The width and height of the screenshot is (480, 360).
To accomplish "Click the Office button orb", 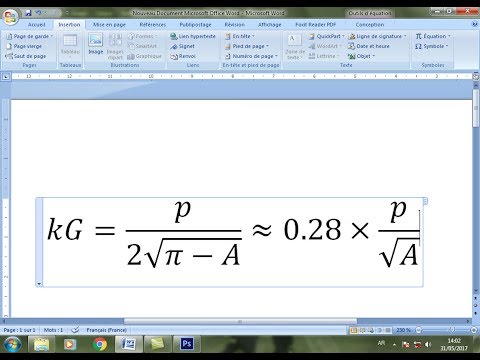I will 10,17.
